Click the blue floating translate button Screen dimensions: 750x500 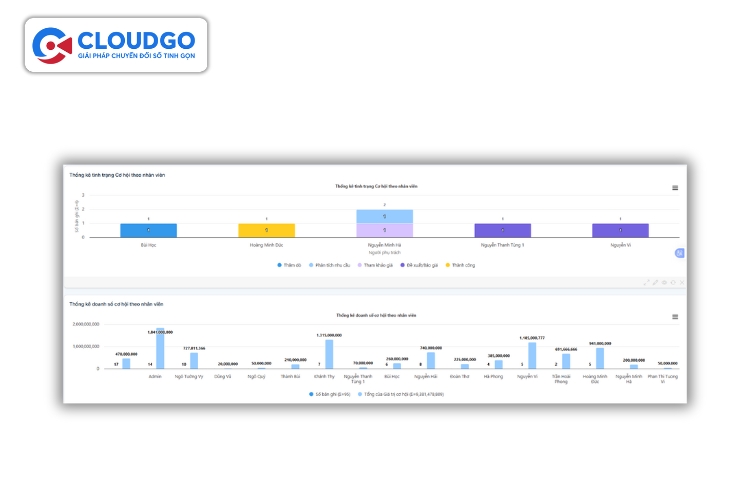[679, 253]
